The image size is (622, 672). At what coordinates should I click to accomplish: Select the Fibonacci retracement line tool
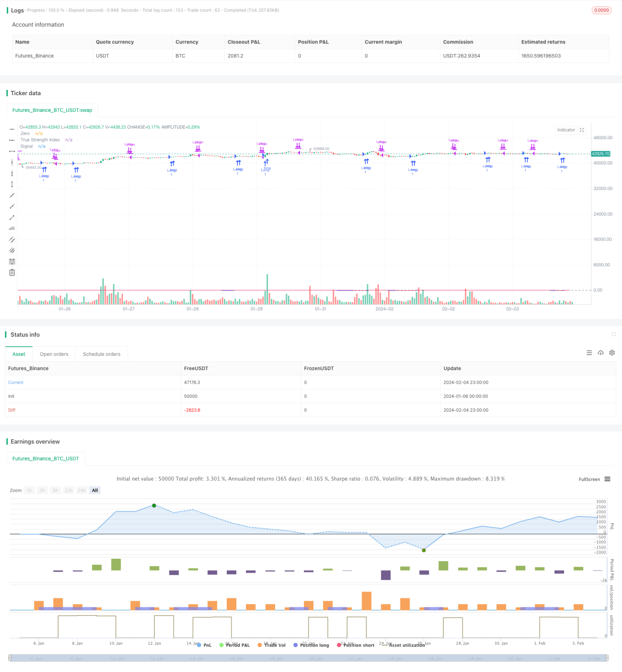click(12, 261)
